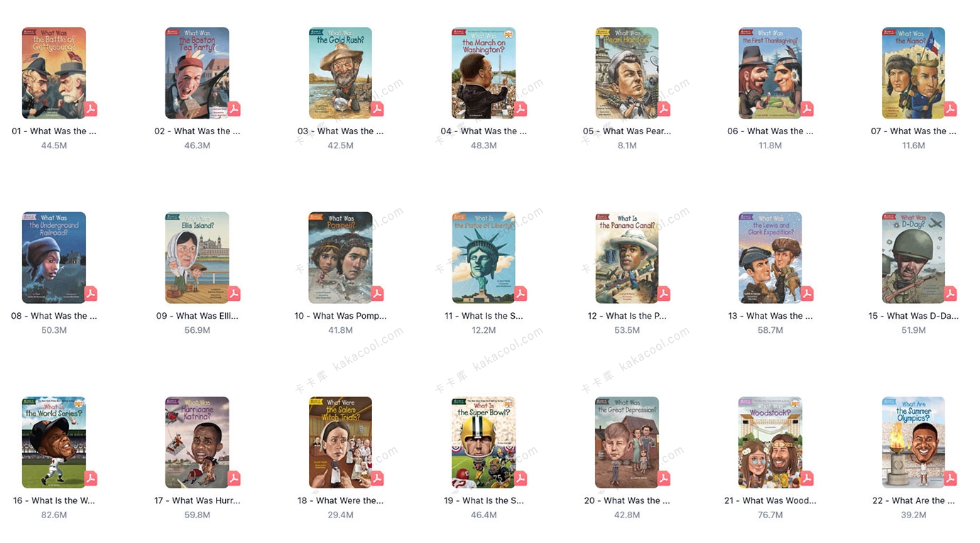Click PDF icon on Ellis Island book
The image size is (980, 543).
[x=234, y=293]
